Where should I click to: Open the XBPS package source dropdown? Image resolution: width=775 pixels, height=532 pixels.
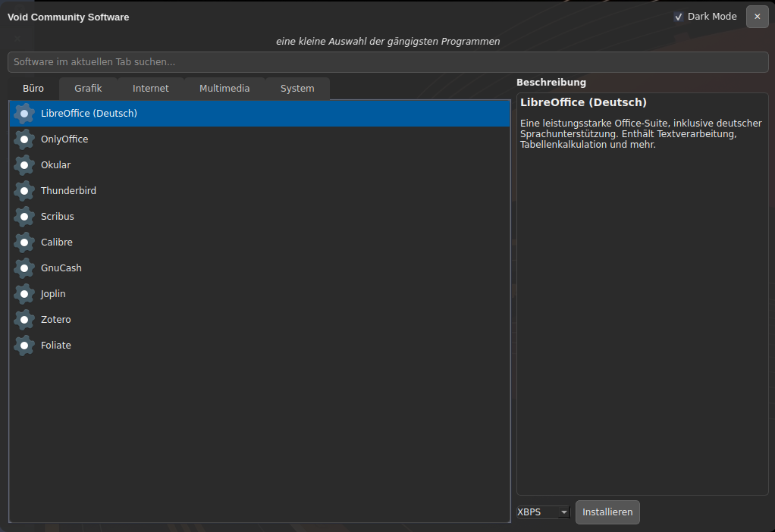(x=543, y=512)
